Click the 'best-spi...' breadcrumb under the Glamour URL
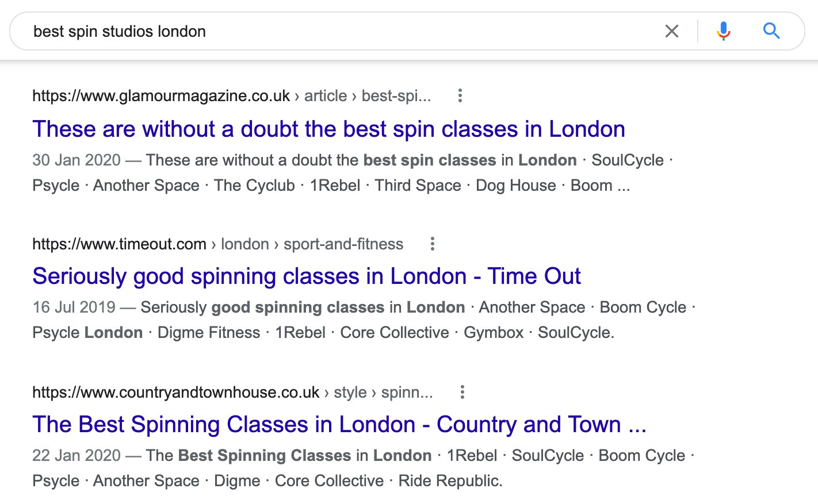 tap(396, 95)
